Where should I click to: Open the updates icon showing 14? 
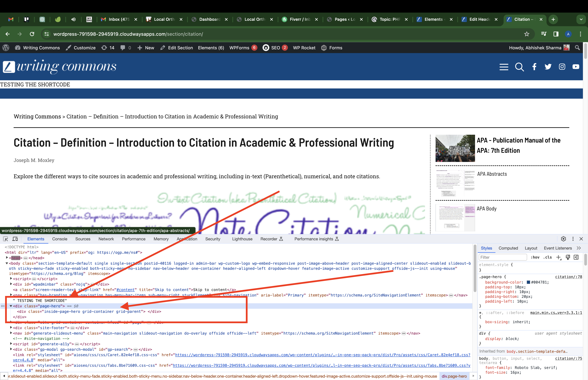coord(108,48)
